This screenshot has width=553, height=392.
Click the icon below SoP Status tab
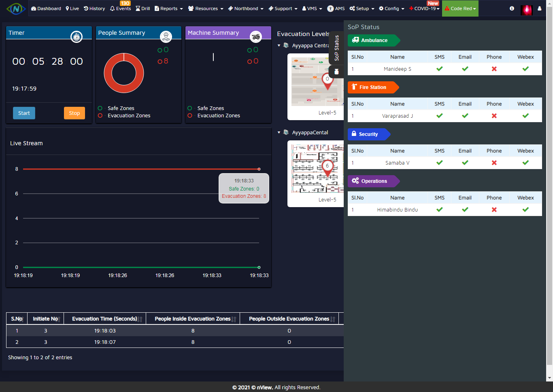point(336,72)
